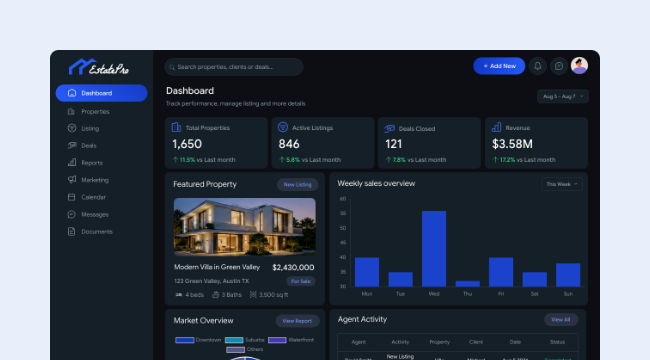This screenshot has height=360, width=650.
Task: Click the View Report button
Action: point(297,321)
